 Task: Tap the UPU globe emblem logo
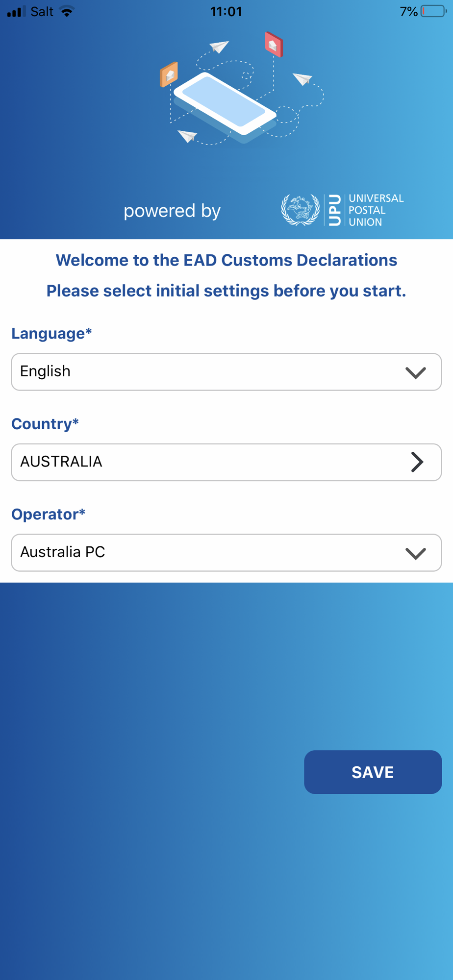coord(300,210)
